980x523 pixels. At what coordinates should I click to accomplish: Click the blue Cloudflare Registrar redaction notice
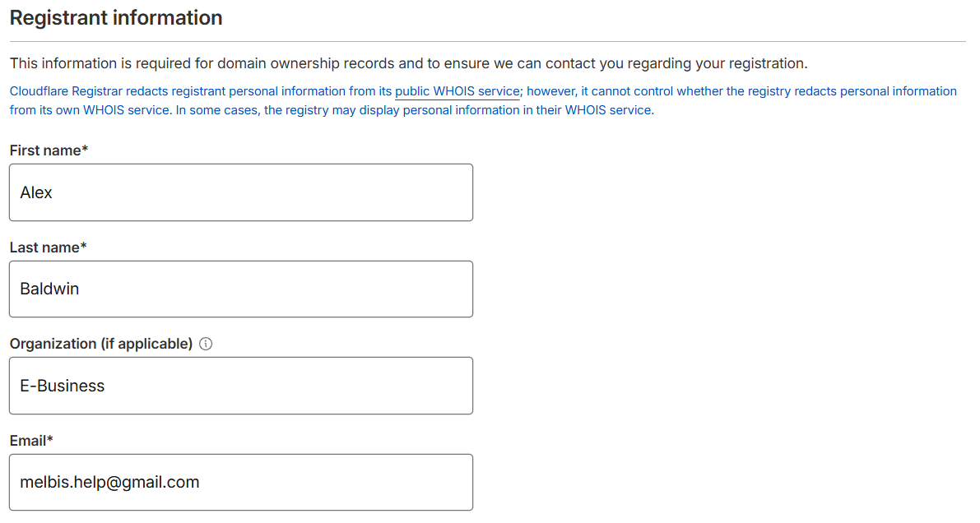pos(483,100)
